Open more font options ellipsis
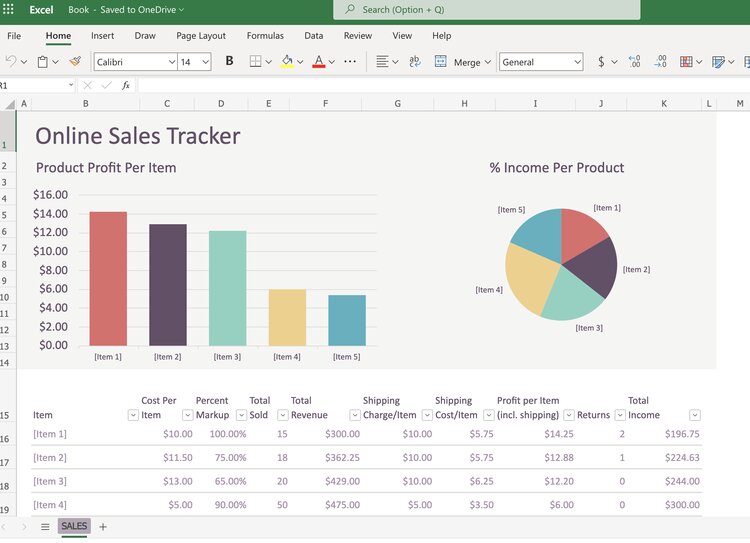 [350, 61]
